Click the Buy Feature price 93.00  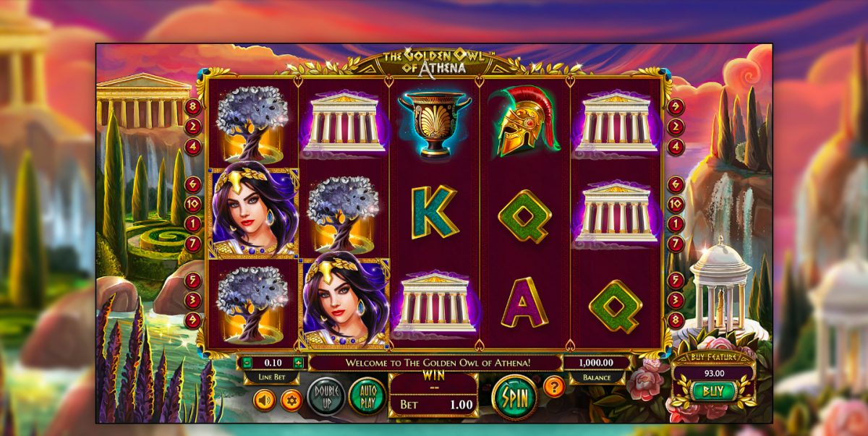click(714, 373)
